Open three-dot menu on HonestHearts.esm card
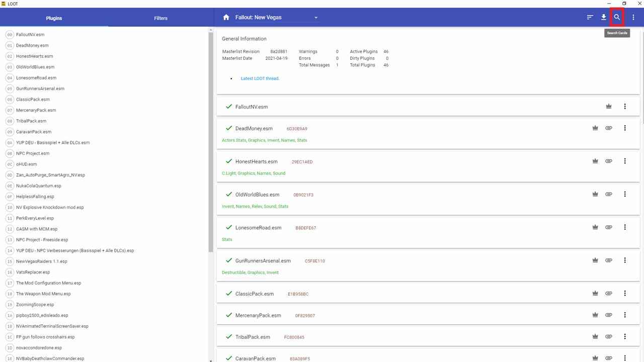 coord(625,161)
